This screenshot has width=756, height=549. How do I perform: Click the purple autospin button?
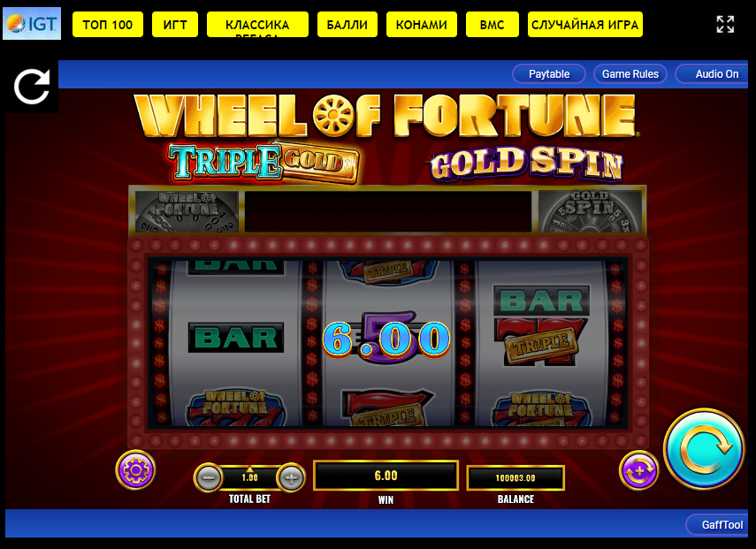click(638, 470)
